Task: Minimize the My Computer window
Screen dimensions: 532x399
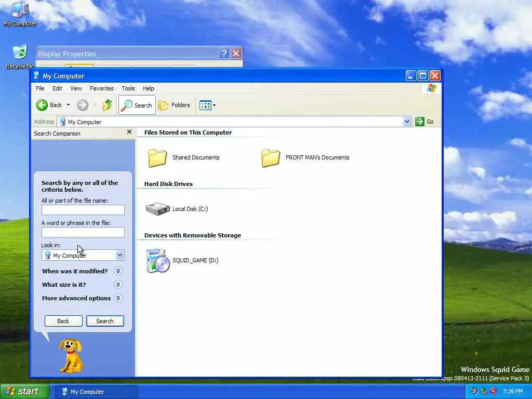Action: tap(411, 76)
